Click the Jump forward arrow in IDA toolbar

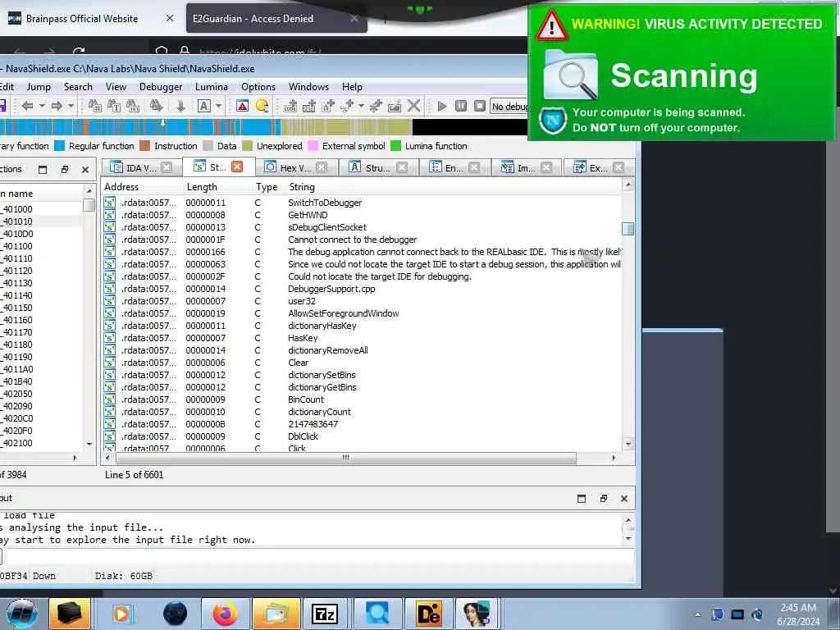tap(57, 106)
